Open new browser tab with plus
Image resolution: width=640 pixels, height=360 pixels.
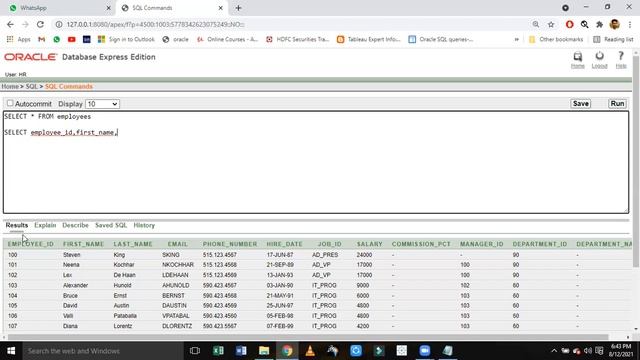point(238,8)
